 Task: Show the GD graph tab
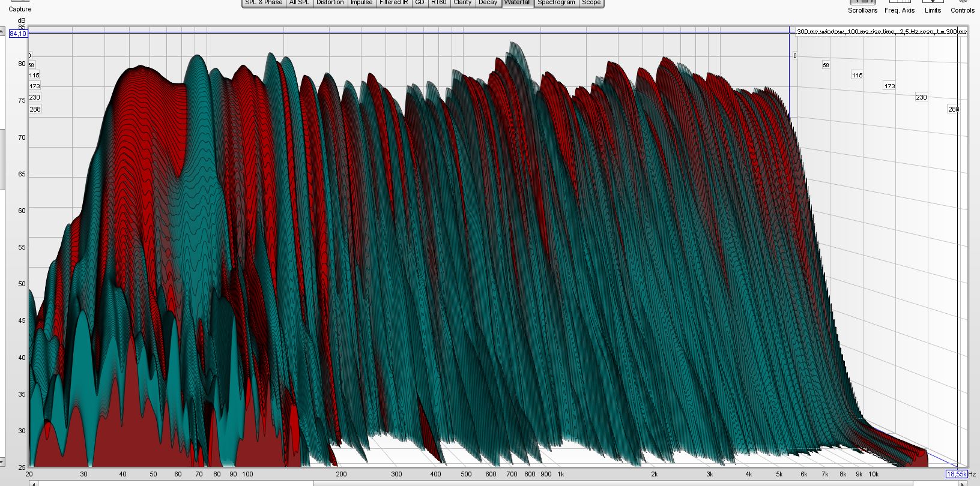[x=420, y=2]
